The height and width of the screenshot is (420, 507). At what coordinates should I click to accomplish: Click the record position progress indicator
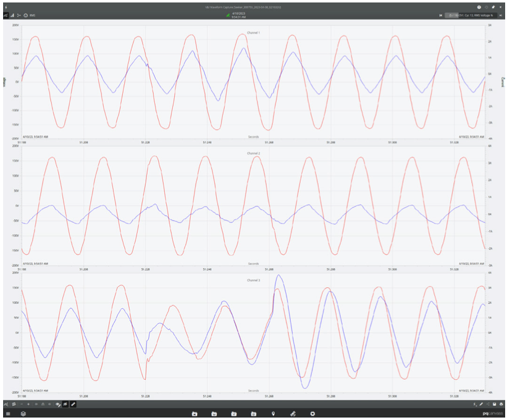[x=451, y=15]
